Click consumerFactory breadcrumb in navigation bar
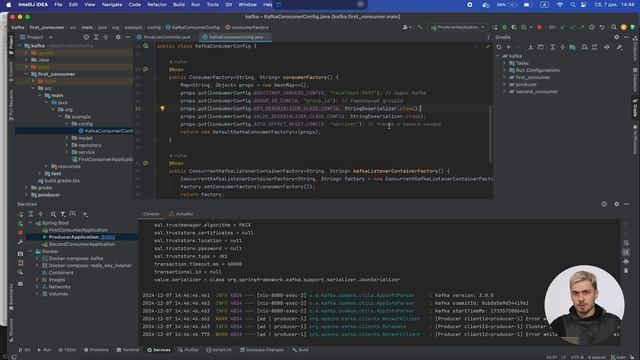 [x=247, y=27]
